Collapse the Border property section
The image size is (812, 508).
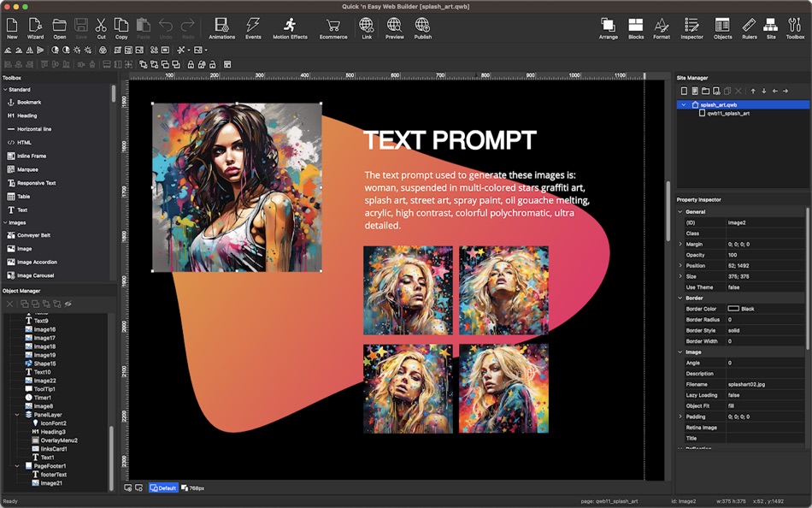pos(680,298)
